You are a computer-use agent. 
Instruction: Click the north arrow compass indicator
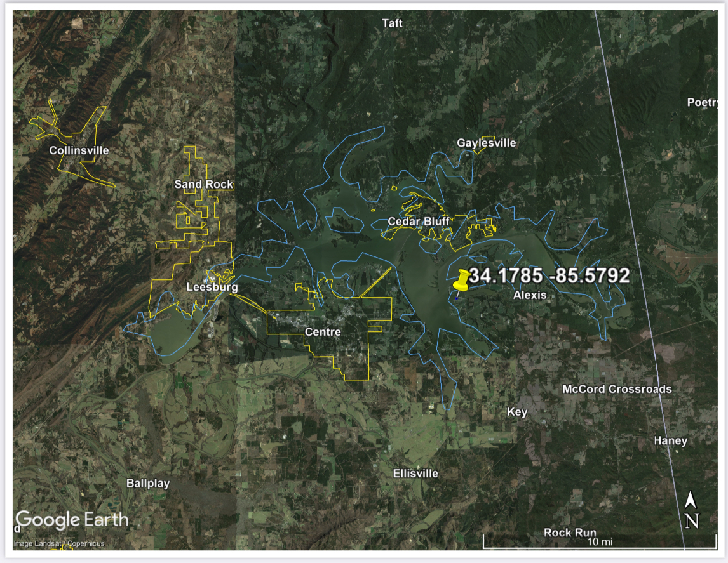coord(692,512)
